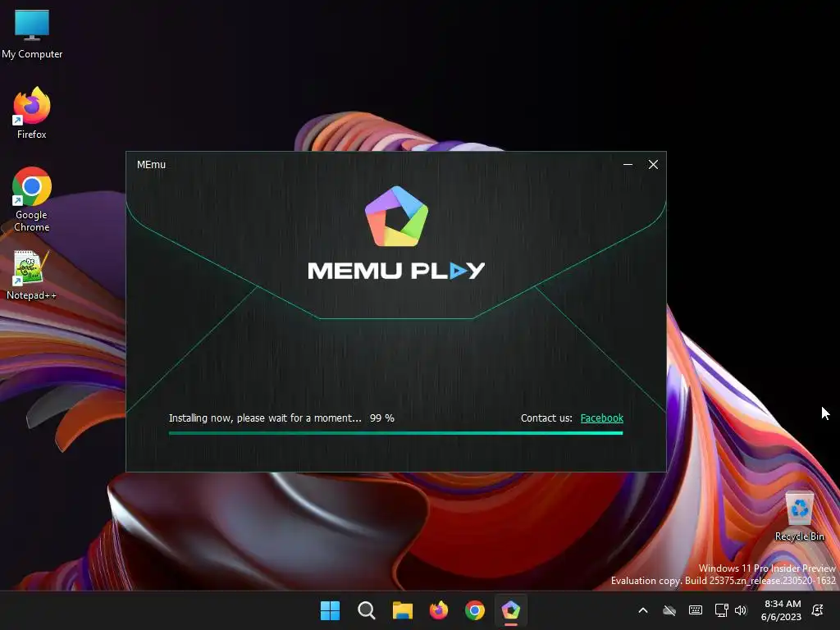Click the MEmu window title text
Screen dimensions: 840x630
pos(151,164)
